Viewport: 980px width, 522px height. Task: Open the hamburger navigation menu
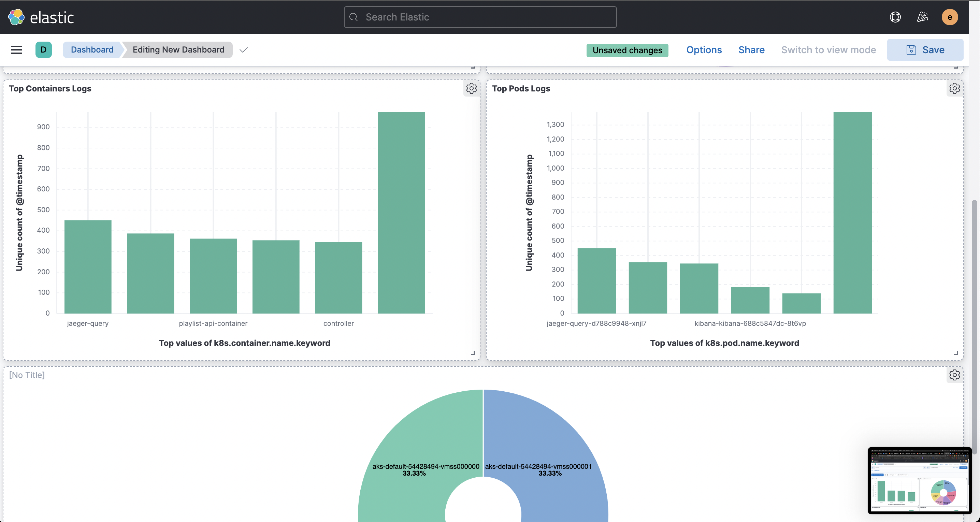coord(16,50)
